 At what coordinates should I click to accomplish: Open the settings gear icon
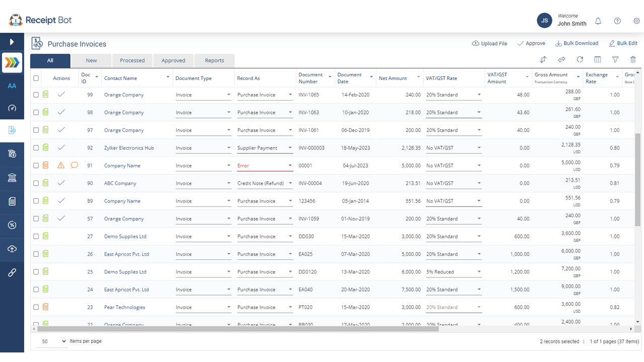click(636, 21)
